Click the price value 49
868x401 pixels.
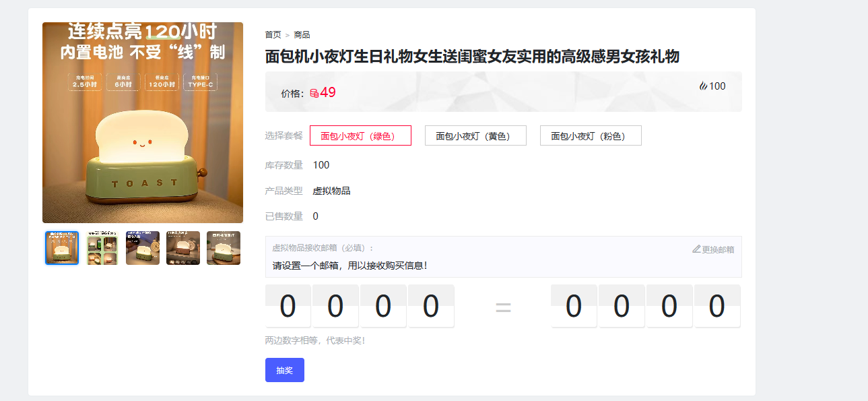[328, 93]
